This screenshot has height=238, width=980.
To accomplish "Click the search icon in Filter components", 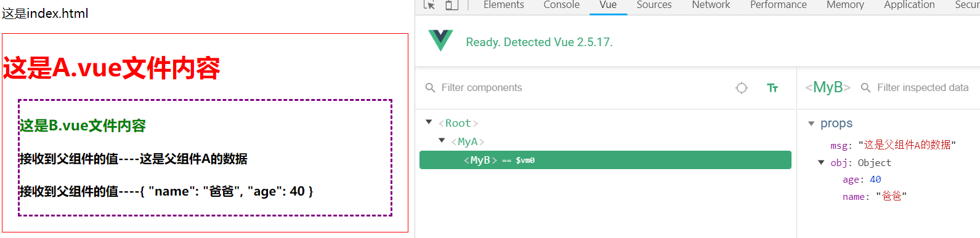I will 430,88.
